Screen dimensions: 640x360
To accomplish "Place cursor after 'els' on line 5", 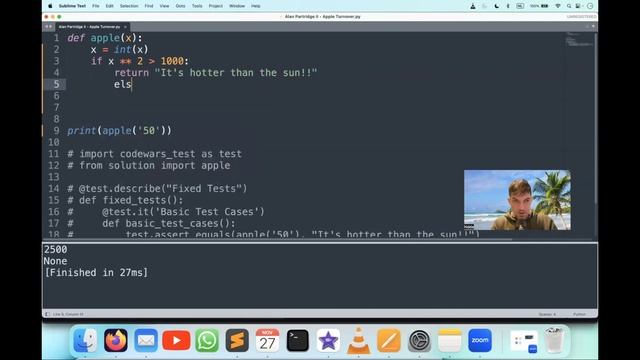I will click(x=132, y=84).
